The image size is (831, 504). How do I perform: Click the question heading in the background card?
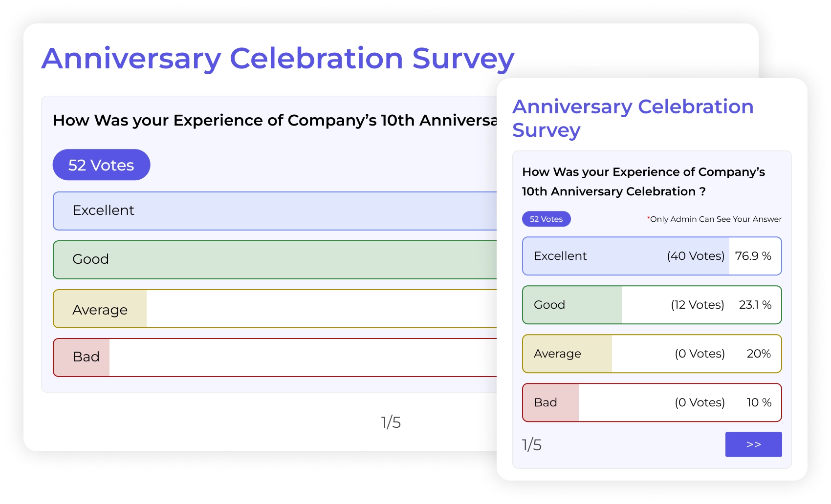coord(274,120)
